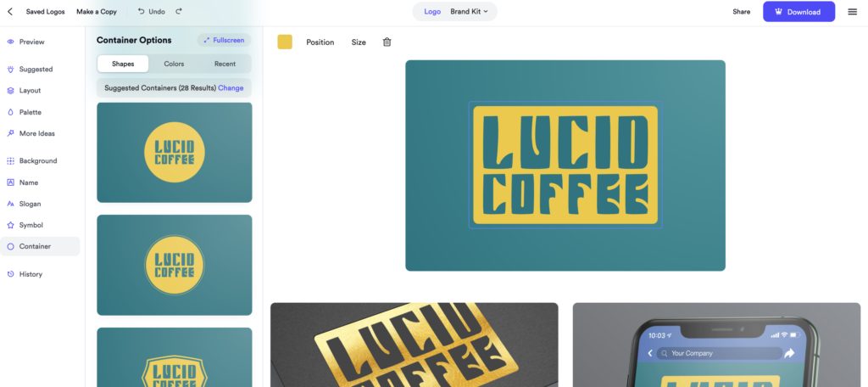Click the Symbol star icon
868x387 pixels.
[10, 225]
